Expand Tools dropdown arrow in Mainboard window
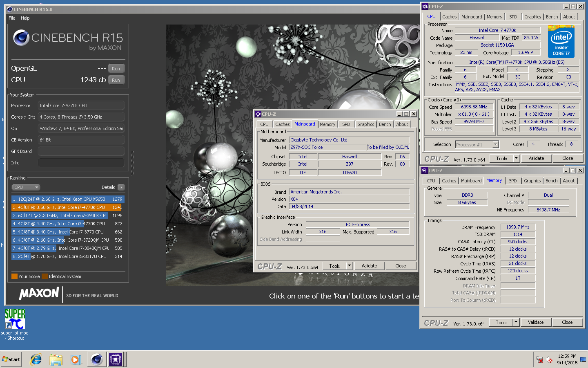588x368 pixels. click(349, 266)
